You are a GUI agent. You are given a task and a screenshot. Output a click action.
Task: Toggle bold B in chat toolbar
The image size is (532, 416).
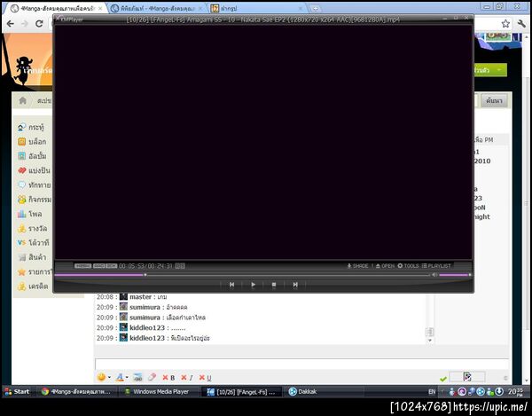[x=168, y=378]
